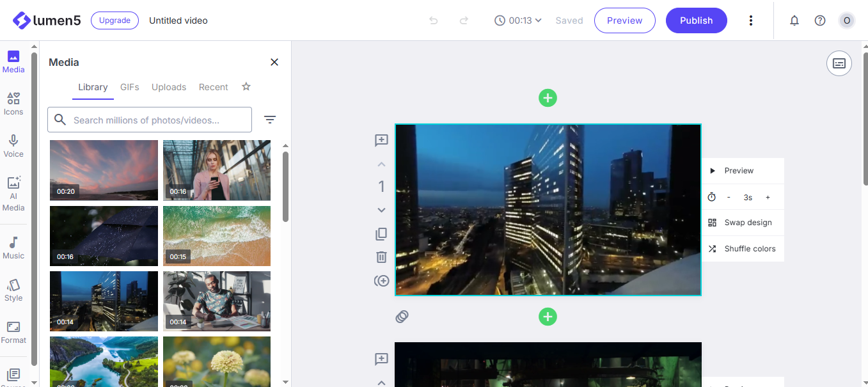Click the media library scrollbar
The image size is (868, 387).
pyautogui.click(x=285, y=187)
